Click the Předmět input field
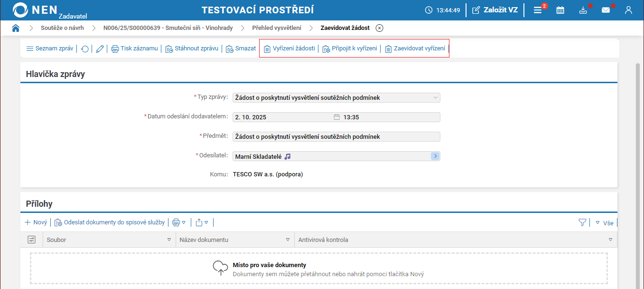This screenshot has height=289, width=644. [x=336, y=137]
